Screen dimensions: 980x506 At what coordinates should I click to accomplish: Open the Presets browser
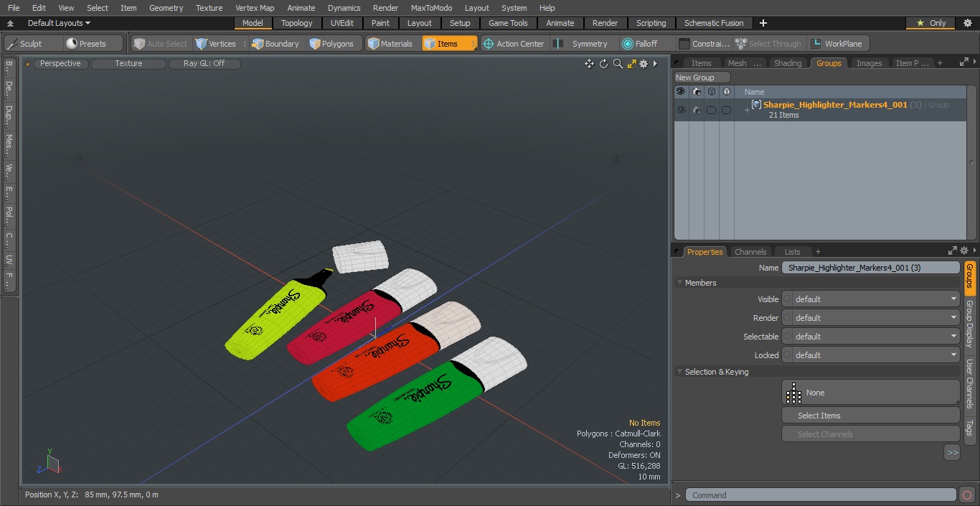click(x=93, y=44)
